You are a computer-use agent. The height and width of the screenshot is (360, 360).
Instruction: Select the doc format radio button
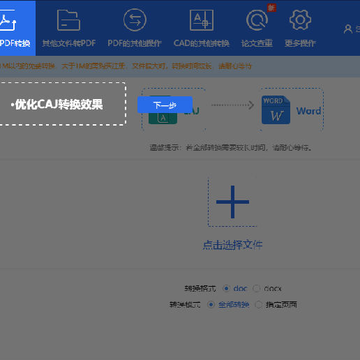226,288
